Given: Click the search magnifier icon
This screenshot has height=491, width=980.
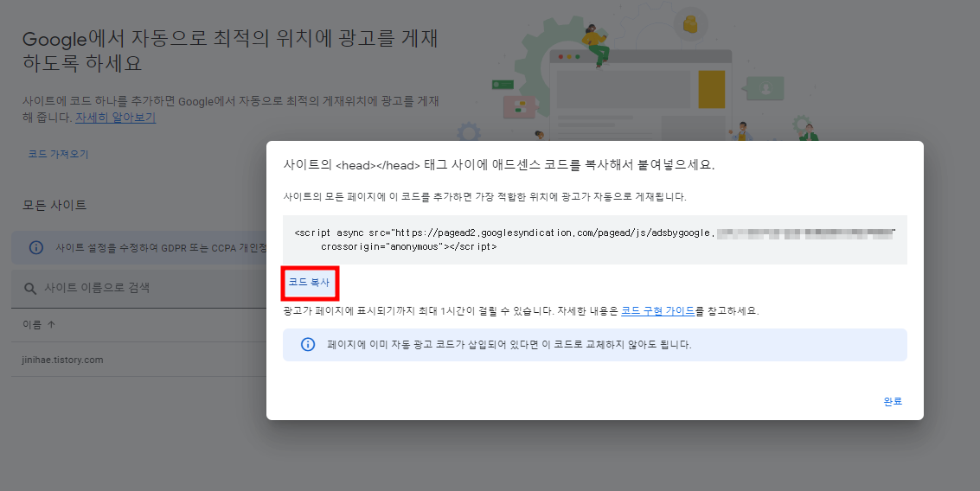Looking at the screenshot, I should pyautogui.click(x=30, y=288).
